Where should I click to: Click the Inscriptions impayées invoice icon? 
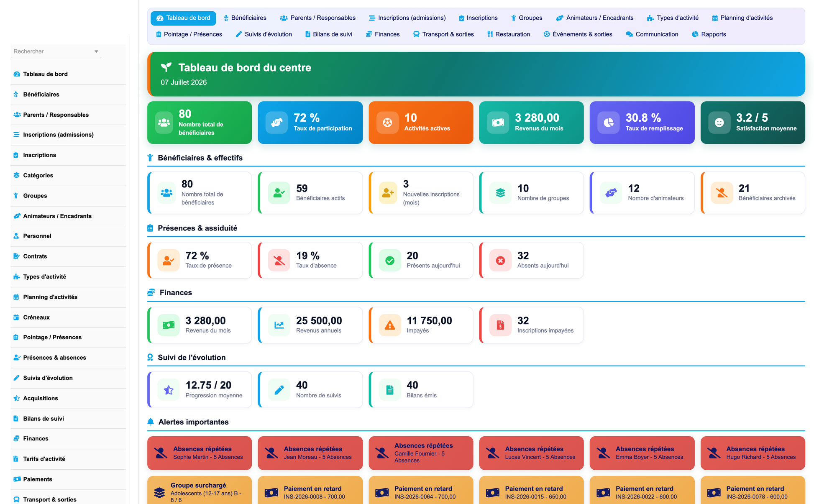(x=500, y=325)
